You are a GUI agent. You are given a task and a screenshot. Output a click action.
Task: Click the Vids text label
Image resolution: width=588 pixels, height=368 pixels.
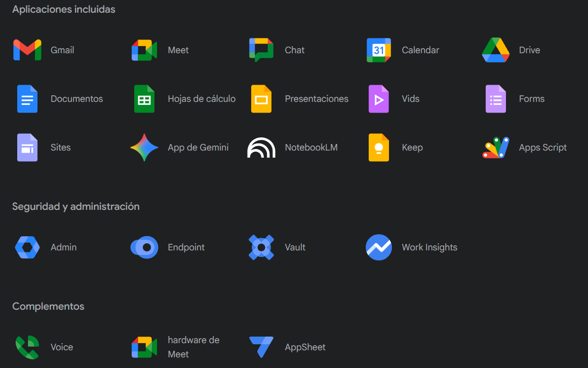coord(411,99)
